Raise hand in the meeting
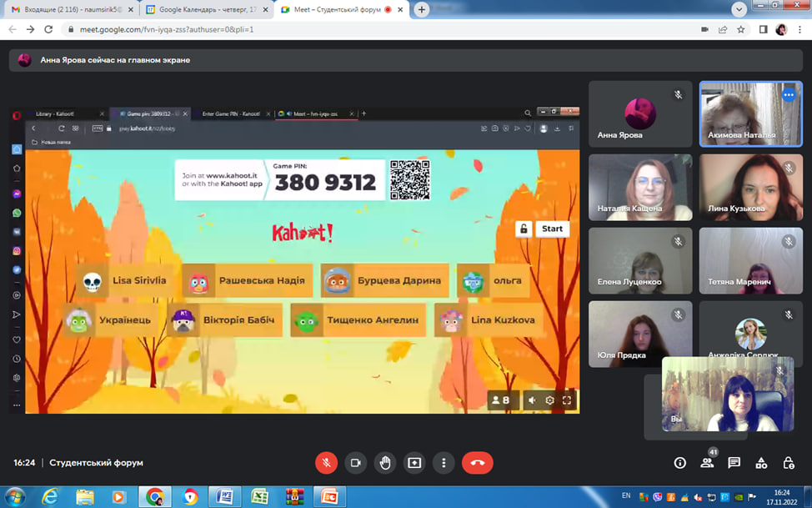 click(x=384, y=462)
